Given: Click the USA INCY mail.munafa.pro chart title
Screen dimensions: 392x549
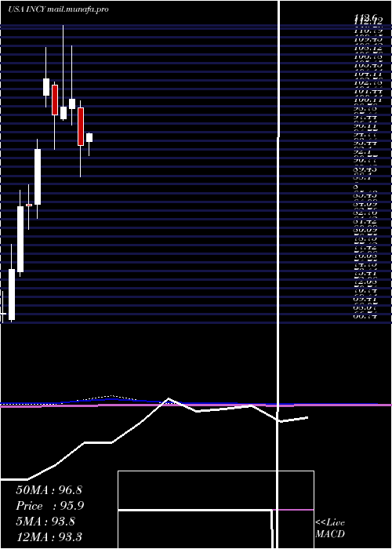Looking at the screenshot, I should pyautogui.click(x=58, y=9).
